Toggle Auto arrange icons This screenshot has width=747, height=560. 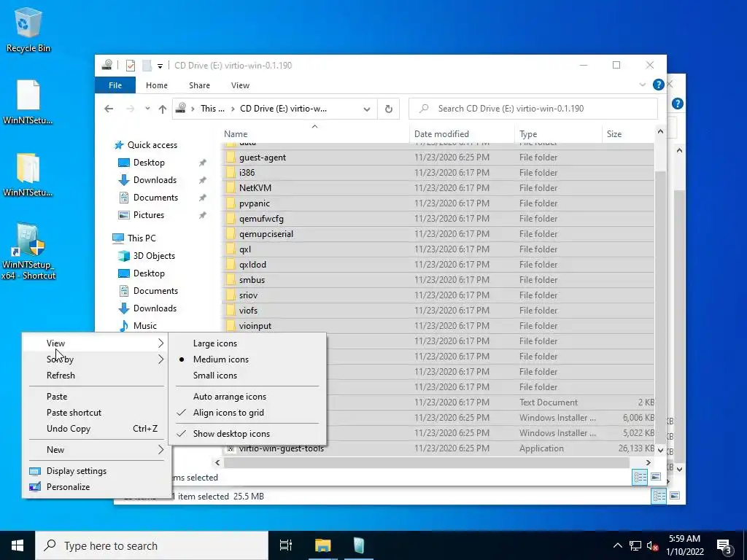pyautogui.click(x=247, y=397)
